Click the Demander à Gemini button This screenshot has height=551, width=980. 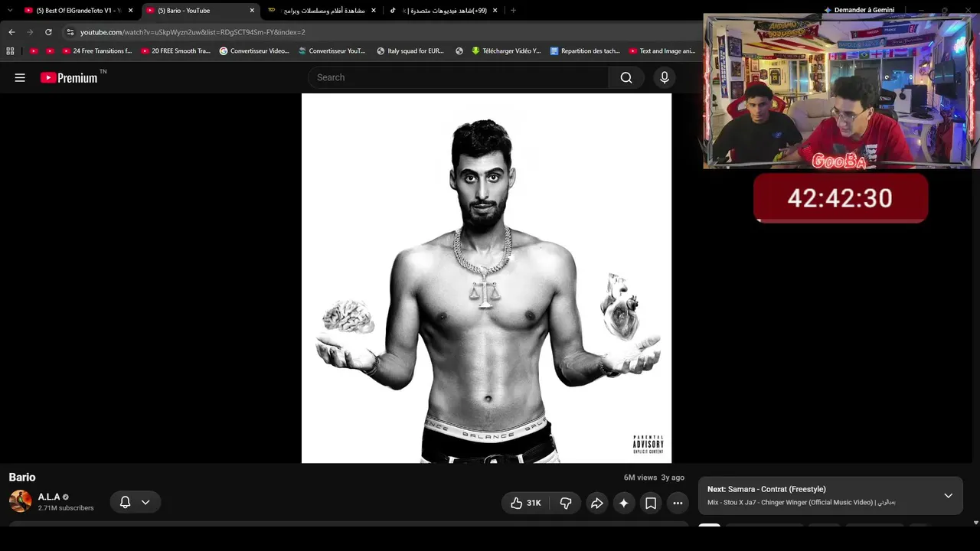click(x=859, y=10)
